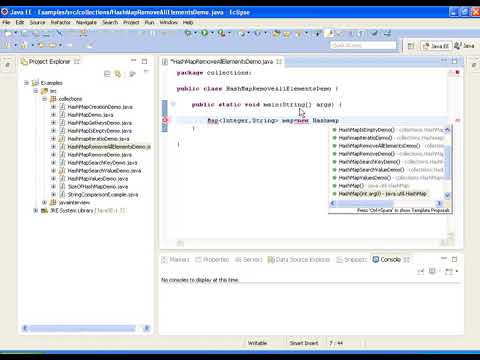Expand the javainterview package node
Screen dimensions: 480x360
click(x=44, y=202)
